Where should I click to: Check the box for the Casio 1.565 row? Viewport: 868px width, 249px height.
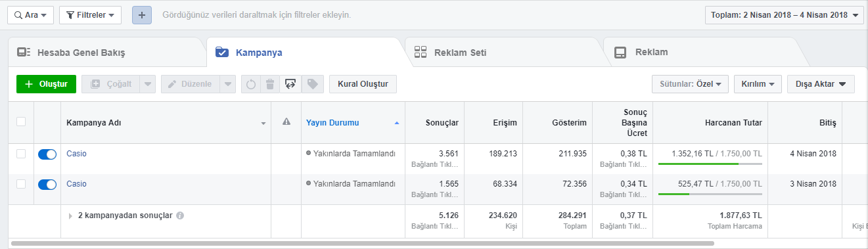(21, 184)
